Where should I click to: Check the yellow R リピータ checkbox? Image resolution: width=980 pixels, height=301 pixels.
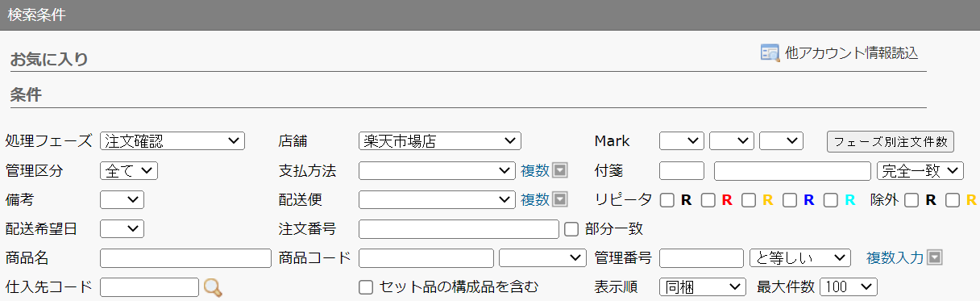749,199
